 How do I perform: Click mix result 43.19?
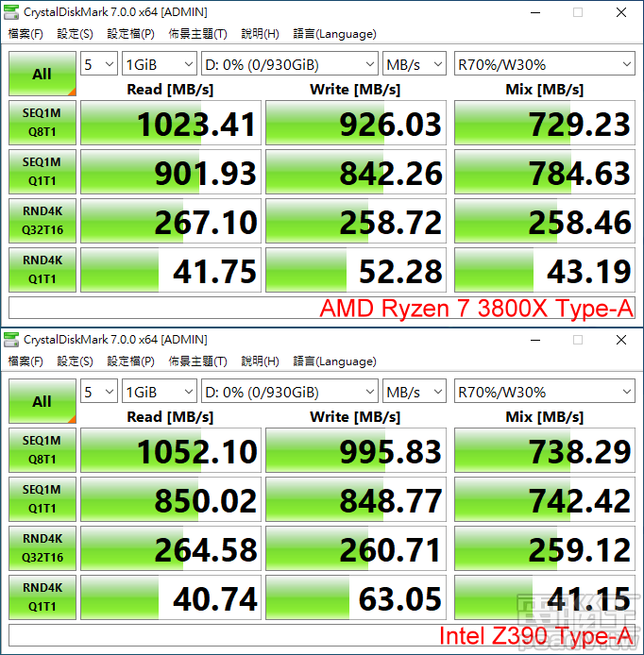click(x=545, y=270)
